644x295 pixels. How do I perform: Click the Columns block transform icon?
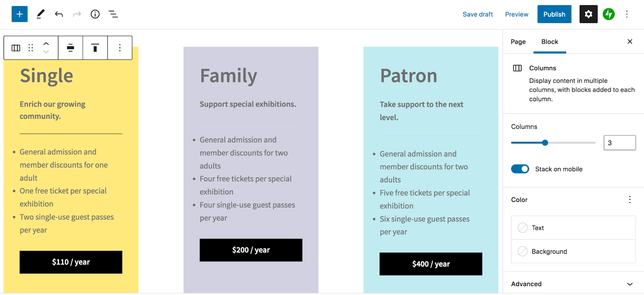click(15, 47)
